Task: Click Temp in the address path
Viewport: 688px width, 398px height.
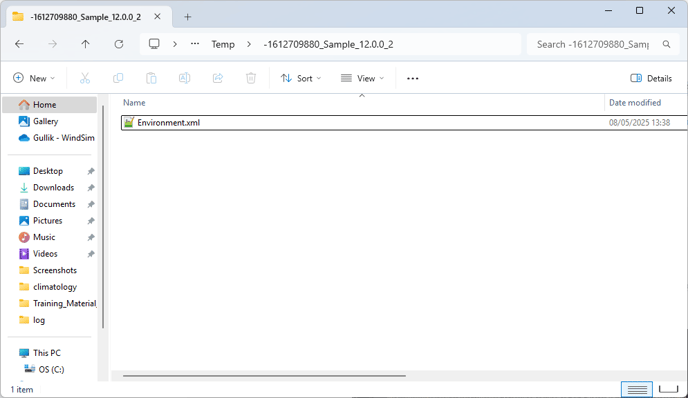Action: (223, 44)
